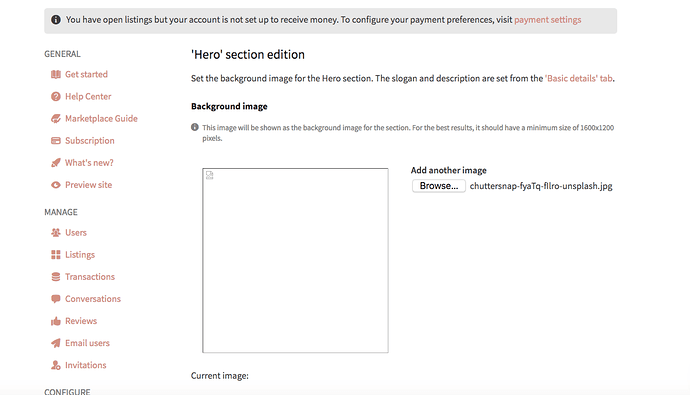690x395 pixels.
Task: Open the Marketplace Guide link
Action: tap(101, 118)
